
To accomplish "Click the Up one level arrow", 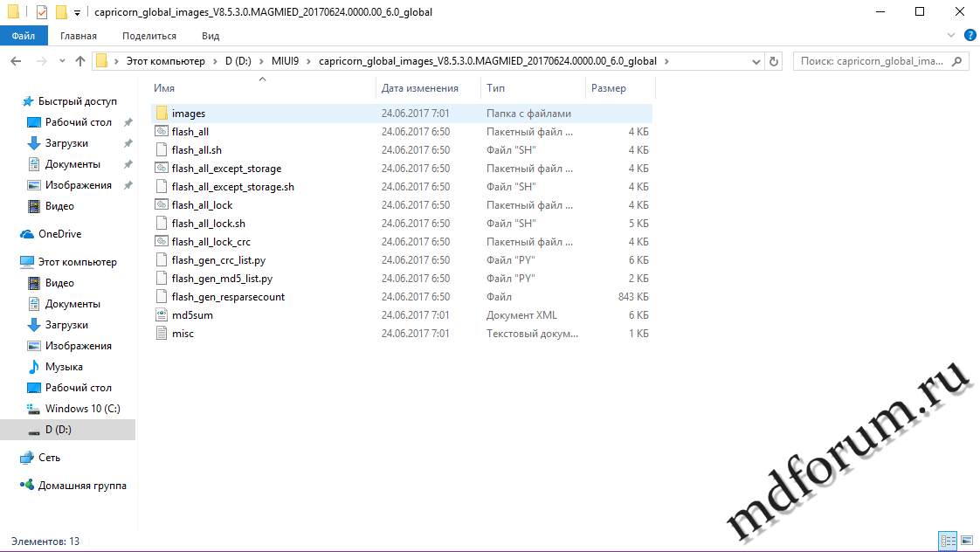I will pyautogui.click(x=80, y=62).
